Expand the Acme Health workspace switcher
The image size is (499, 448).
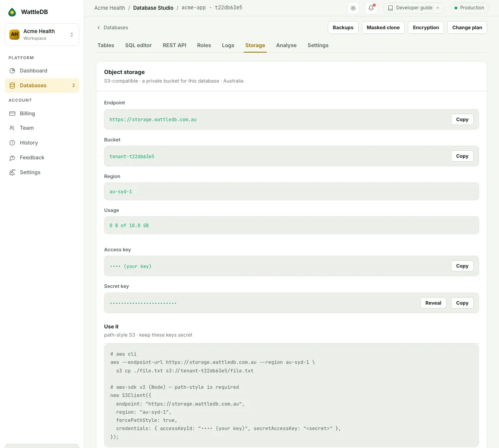click(42, 34)
